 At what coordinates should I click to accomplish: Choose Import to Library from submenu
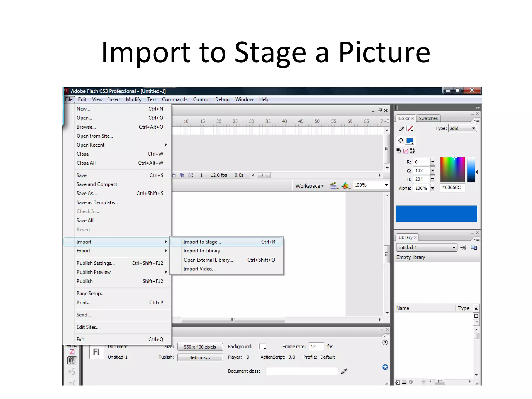tap(227, 251)
